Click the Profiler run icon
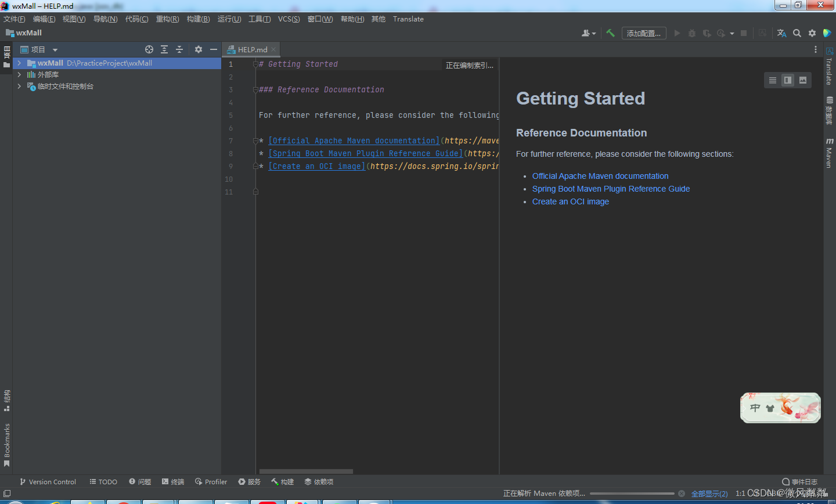The image size is (836, 504). [721, 33]
